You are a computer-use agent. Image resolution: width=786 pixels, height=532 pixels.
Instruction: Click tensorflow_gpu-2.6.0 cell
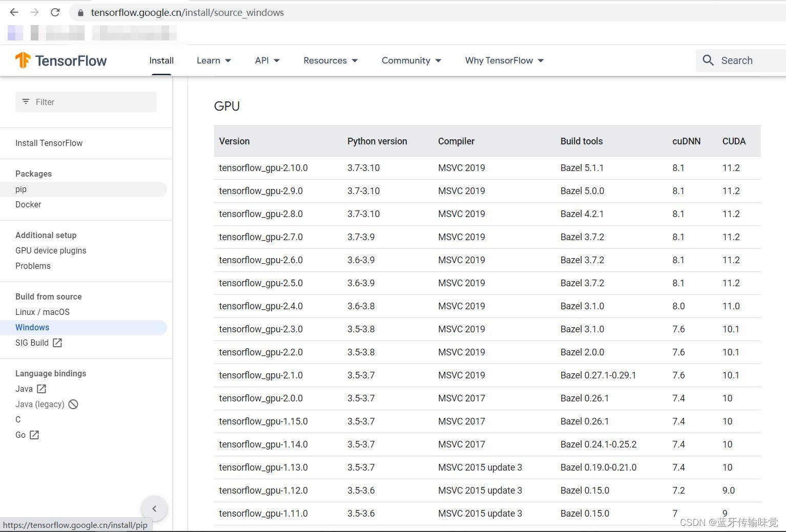pos(261,260)
